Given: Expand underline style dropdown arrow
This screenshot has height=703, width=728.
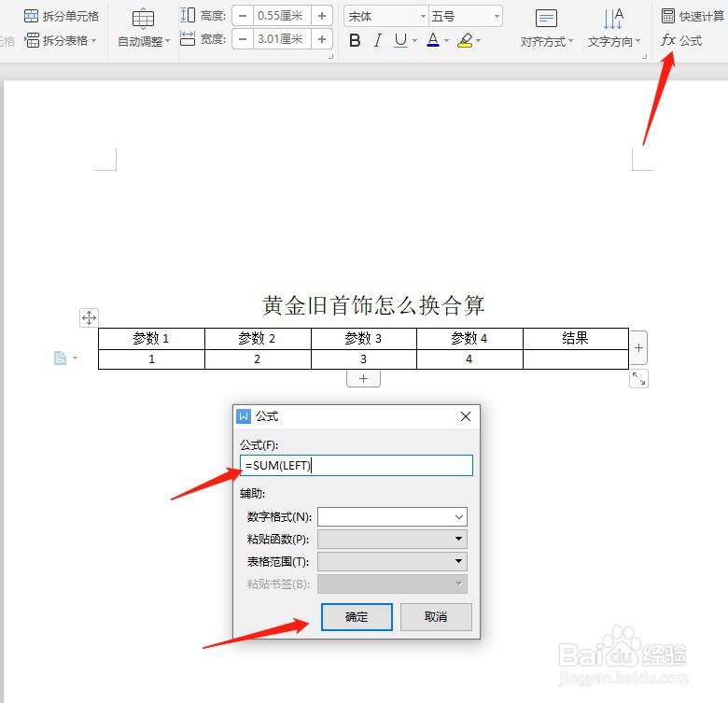Looking at the screenshot, I should pyautogui.click(x=414, y=41).
